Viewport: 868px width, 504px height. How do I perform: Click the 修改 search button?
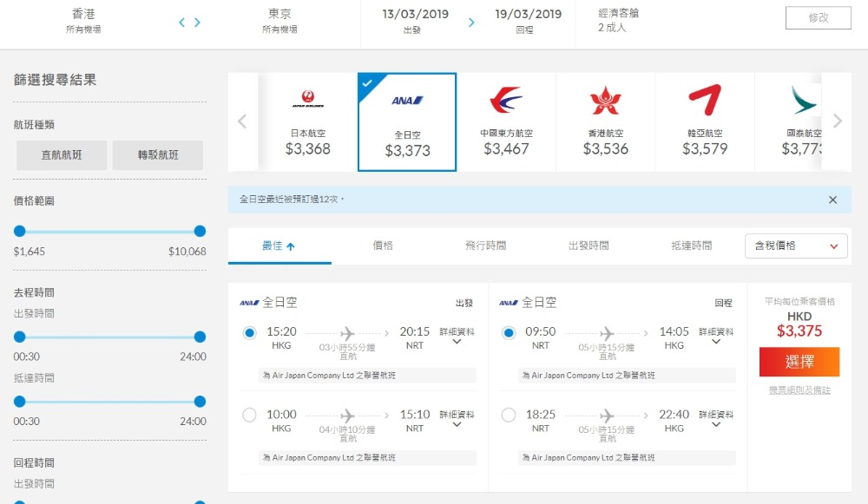[x=818, y=18]
